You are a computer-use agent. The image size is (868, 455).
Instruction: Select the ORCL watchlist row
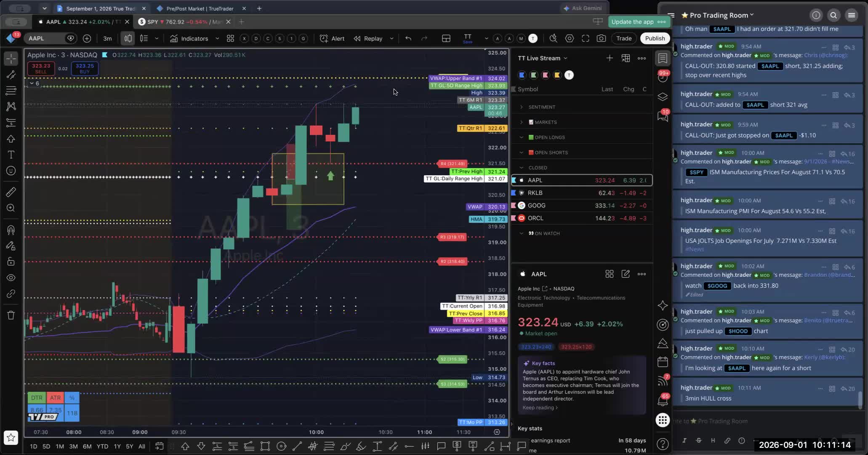click(x=582, y=218)
